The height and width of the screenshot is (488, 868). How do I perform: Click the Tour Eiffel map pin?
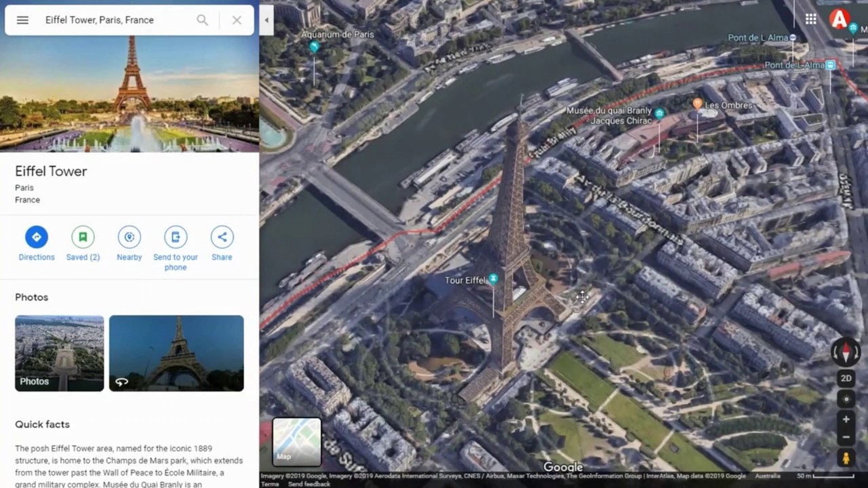(493, 279)
